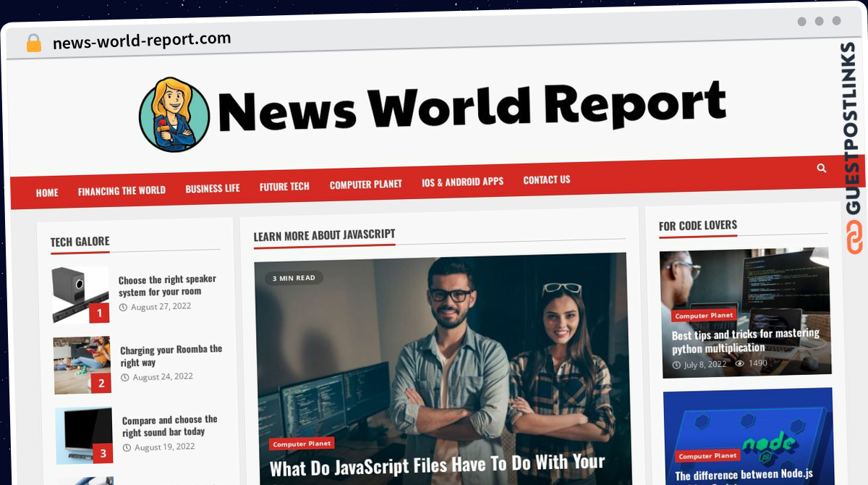Click the FOR CODE LOVERS heading
The height and width of the screenshot is (485, 868).
698,226
